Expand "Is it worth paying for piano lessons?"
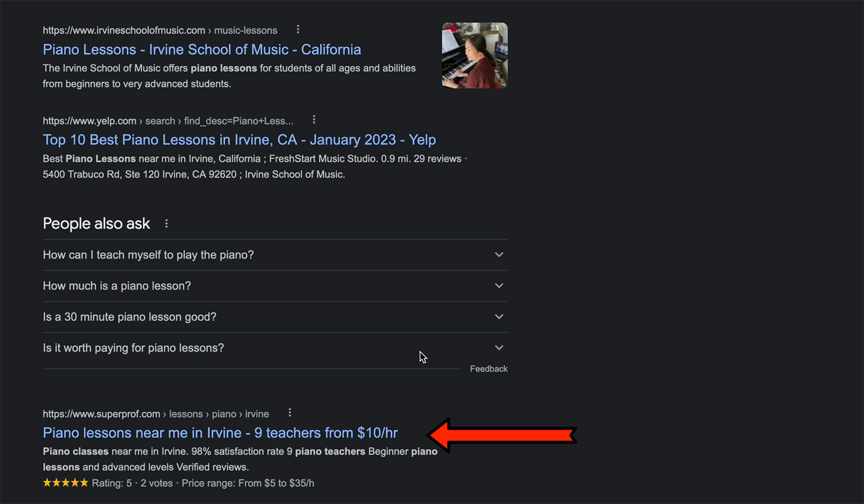The width and height of the screenshot is (864, 504). [x=275, y=348]
